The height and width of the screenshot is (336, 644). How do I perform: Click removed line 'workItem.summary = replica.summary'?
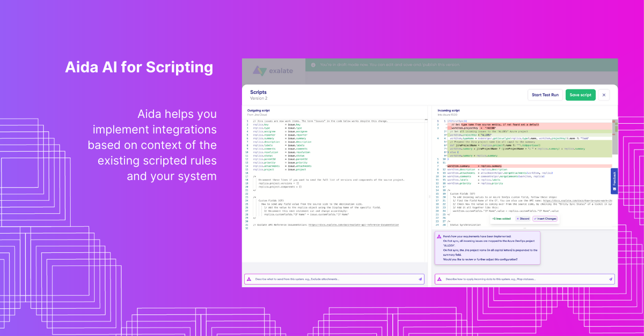click(475, 166)
